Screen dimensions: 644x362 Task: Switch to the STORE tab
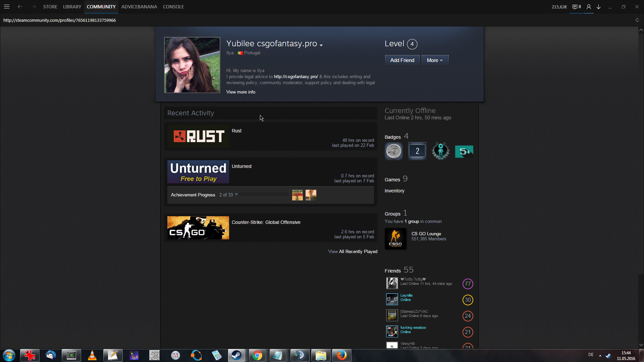coord(50,7)
